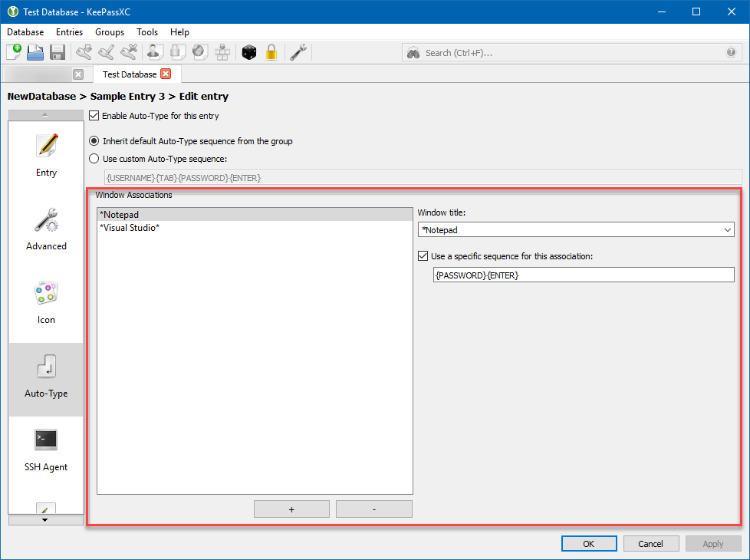
Task: Toggle Use a specific sequence checkbox
Action: (423, 256)
